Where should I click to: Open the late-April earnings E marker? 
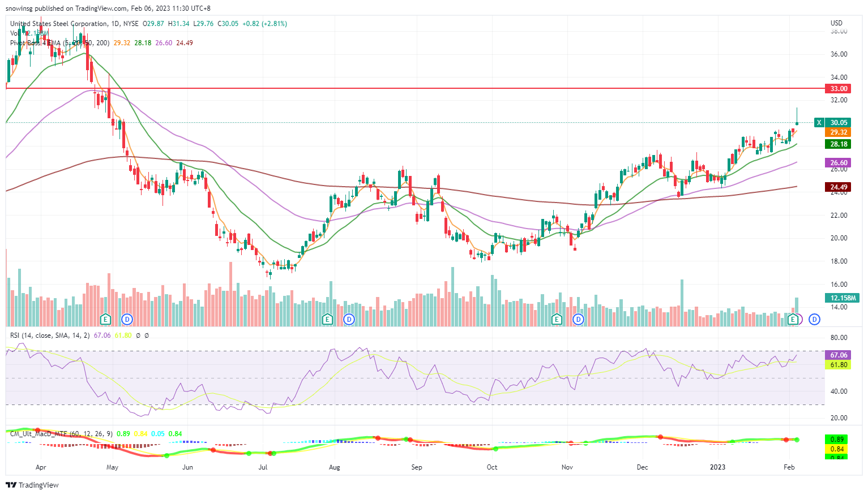point(105,320)
